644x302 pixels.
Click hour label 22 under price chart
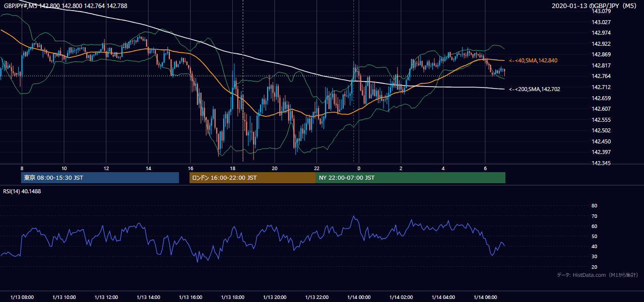(317, 168)
